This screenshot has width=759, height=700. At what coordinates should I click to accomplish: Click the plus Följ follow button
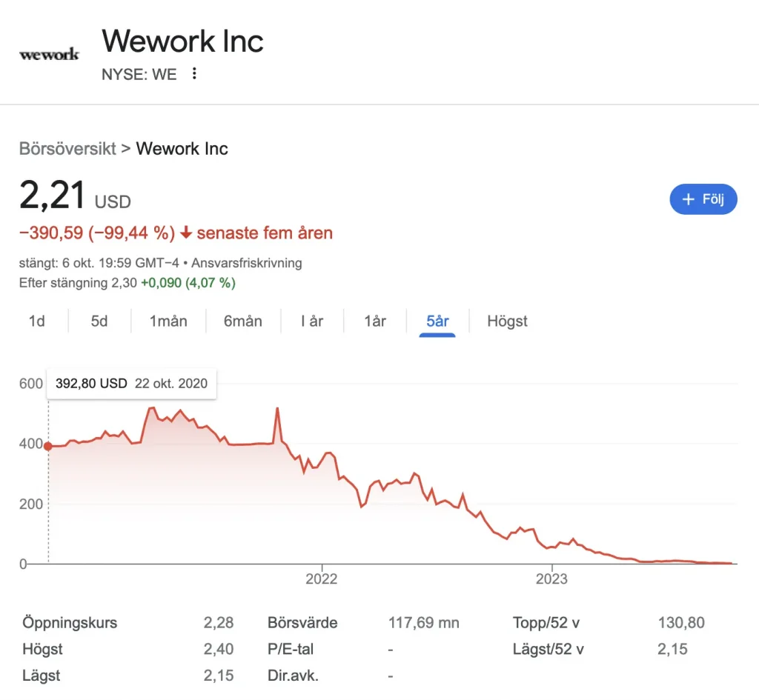tap(703, 199)
